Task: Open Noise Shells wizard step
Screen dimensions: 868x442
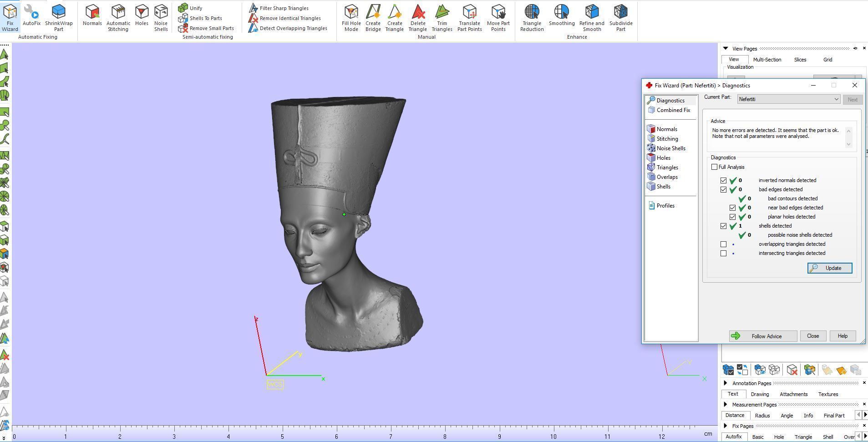Action: pyautogui.click(x=670, y=148)
